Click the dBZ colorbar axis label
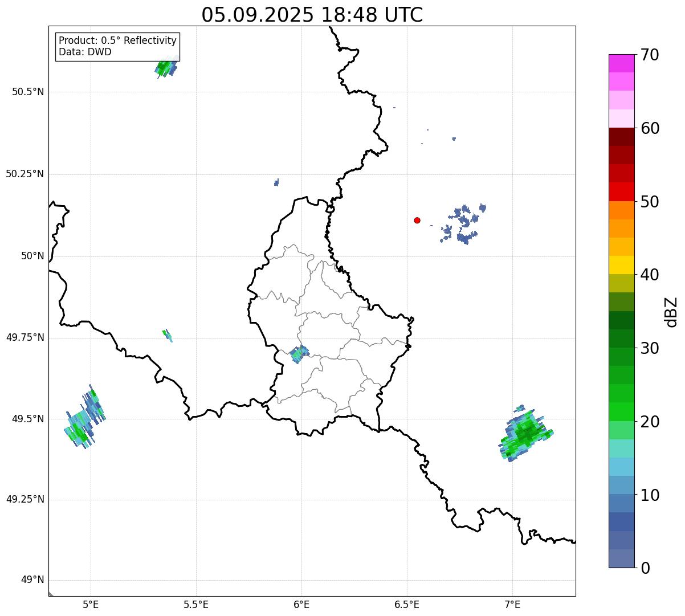 (671, 312)
